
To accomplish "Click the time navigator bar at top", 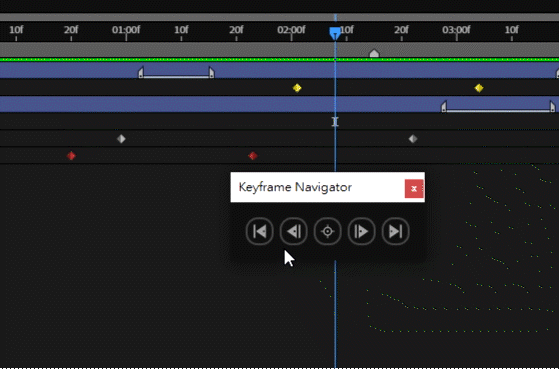I will coord(280,17).
